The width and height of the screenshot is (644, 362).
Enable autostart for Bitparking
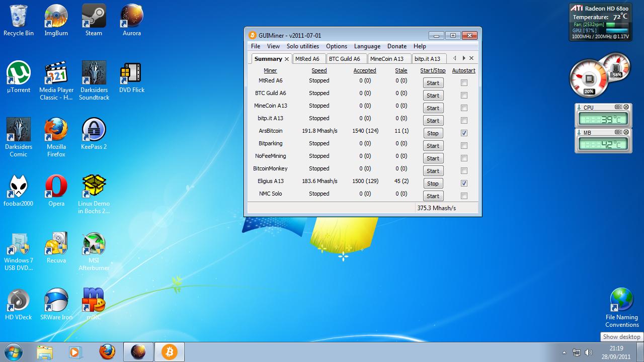coord(464,145)
